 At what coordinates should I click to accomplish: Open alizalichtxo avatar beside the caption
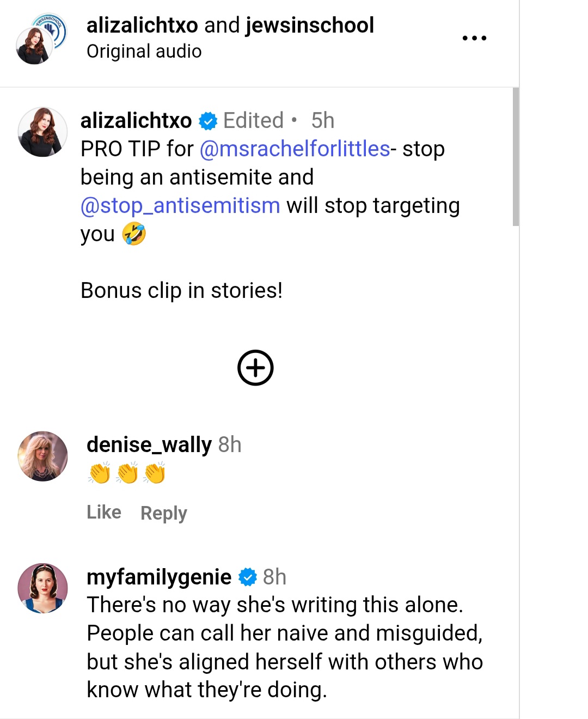(42, 132)
